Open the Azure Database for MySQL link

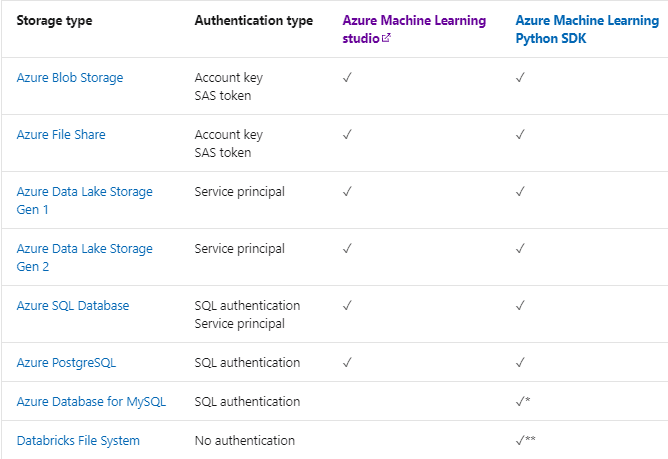pos(91,401)
